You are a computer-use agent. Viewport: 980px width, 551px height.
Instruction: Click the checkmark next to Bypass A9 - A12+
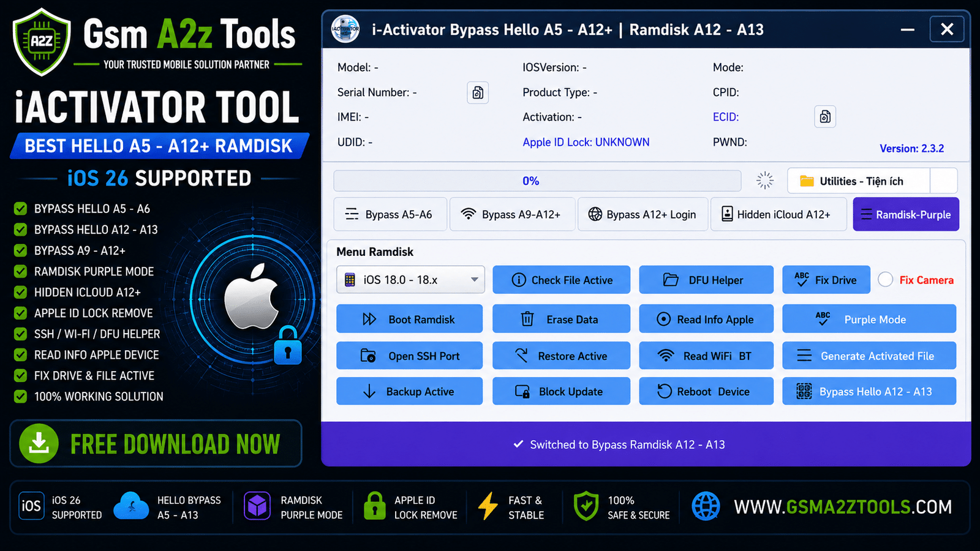point(20,250)
